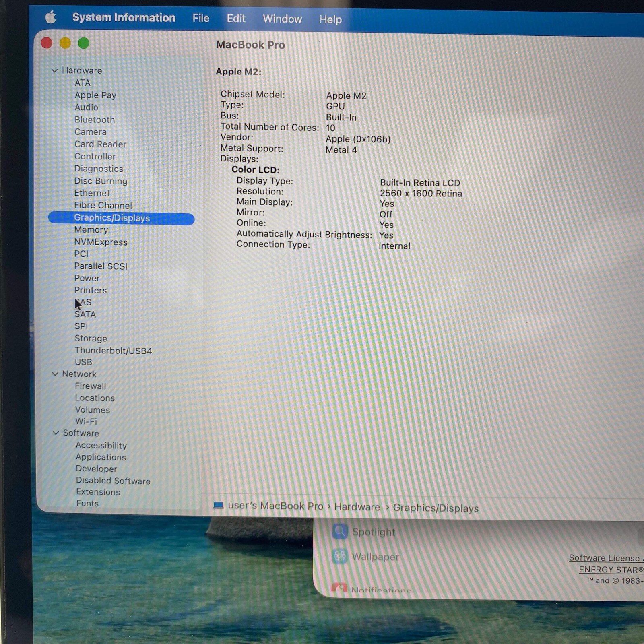Click Hardware in the path bar
Viewport: 644px width, 644px height.
357,507
